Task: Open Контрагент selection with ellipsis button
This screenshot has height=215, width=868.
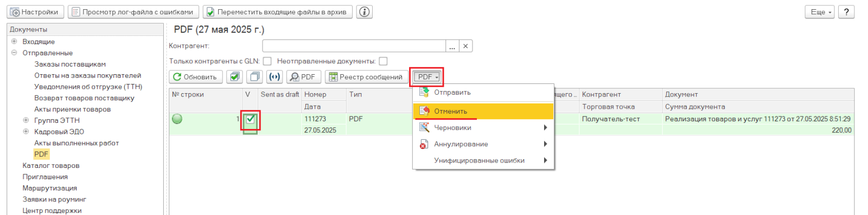Action: (x=452, y=46)
